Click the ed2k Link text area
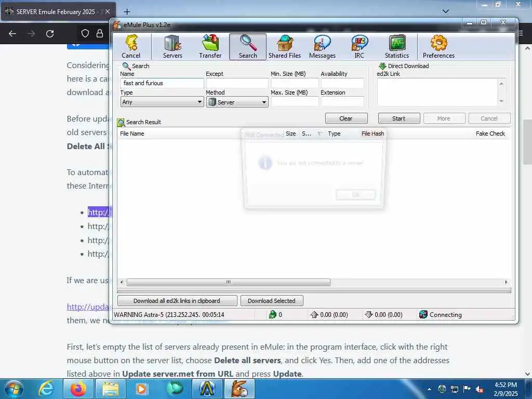 [x=437, y=92]
